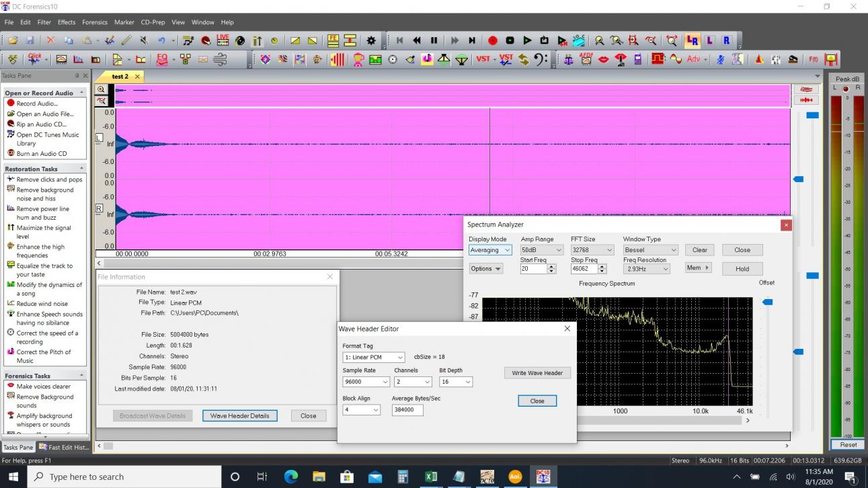Click the Offset slider thumb in Spectrum Analyzer
This screenshot has height=488, width=868.
tap(767, 302)
